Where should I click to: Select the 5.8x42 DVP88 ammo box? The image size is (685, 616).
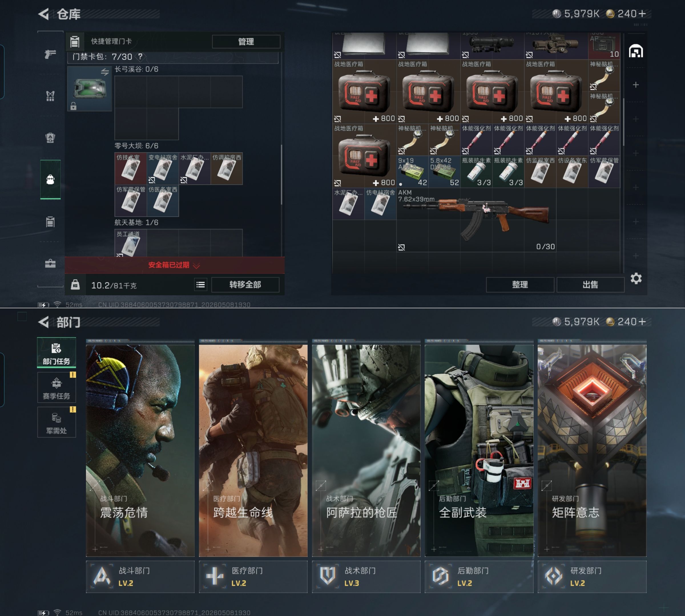click(444, 172)
